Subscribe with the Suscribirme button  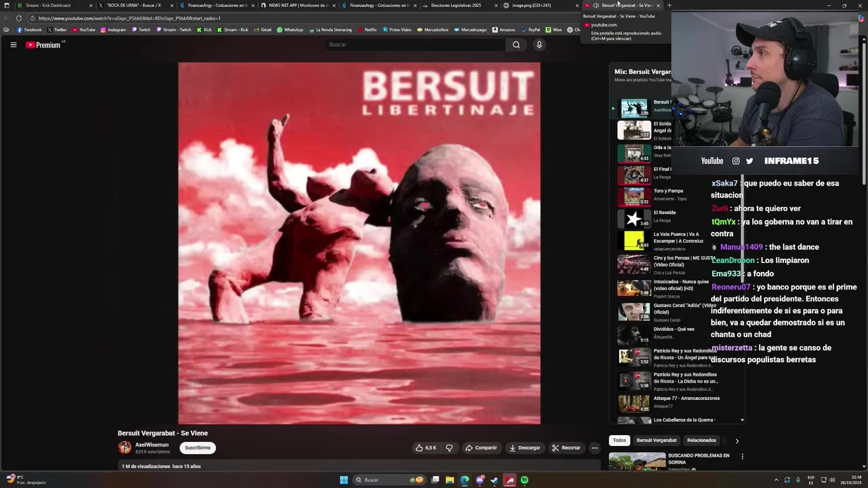pos(197,448)
